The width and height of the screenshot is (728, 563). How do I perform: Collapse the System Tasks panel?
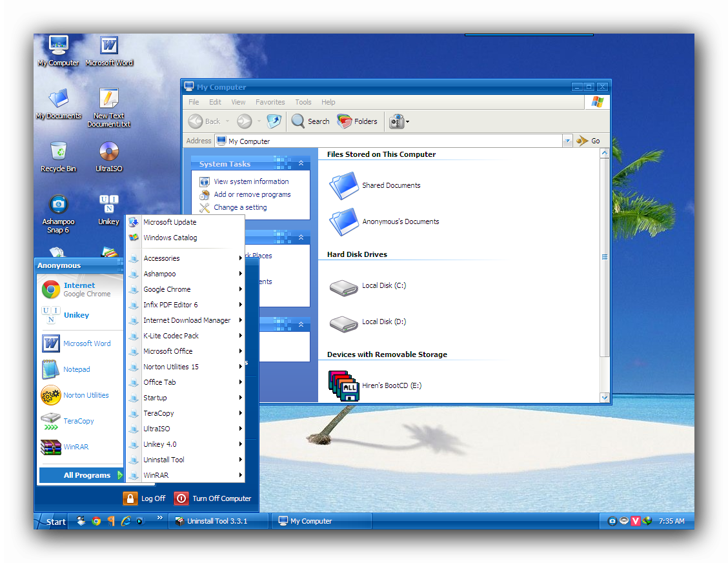(301, 163)
